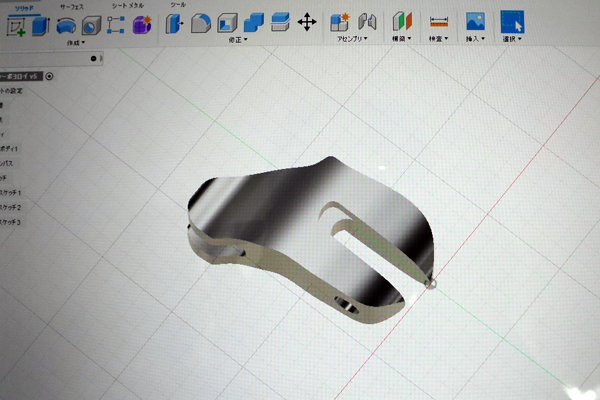Select the Combine bodies tool
Image resolution: width=600 pixels, height=400 pixels.
253,23
